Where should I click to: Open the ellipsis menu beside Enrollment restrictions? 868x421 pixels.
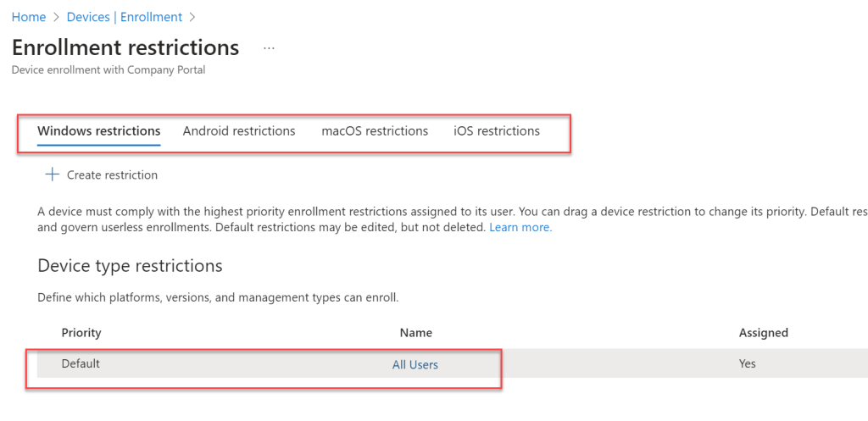pyautogui.click(x=269, y=48)
